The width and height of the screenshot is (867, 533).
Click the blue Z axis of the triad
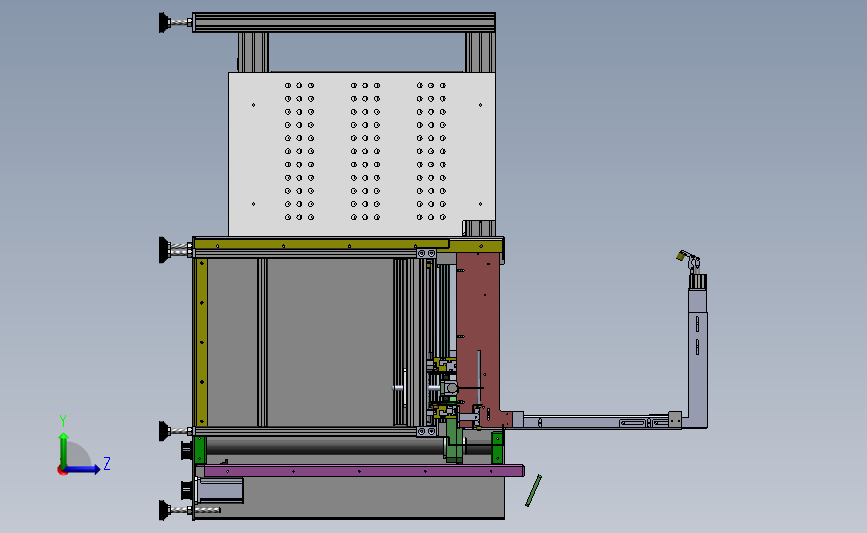pos(83,469)
